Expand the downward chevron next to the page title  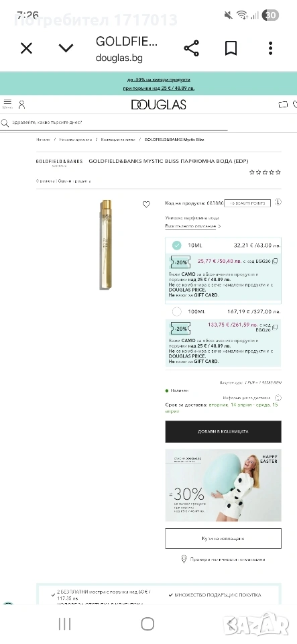(66, 48)
